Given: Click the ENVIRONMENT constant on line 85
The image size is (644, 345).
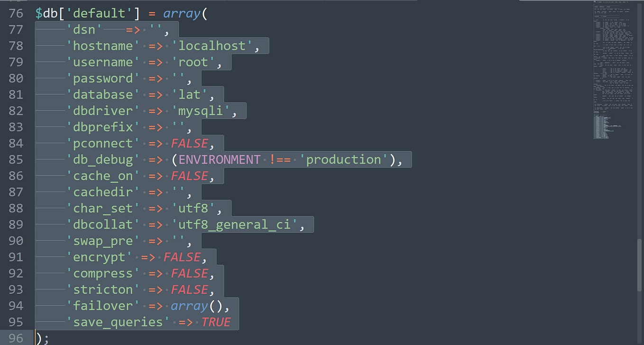Looking at the screenshot, I should 220,160.
